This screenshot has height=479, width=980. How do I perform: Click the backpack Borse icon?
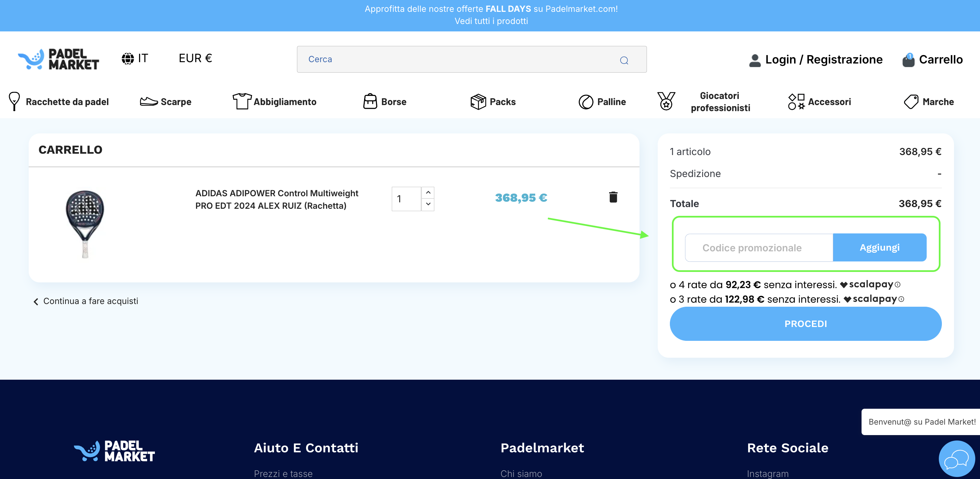pos(370,101)
